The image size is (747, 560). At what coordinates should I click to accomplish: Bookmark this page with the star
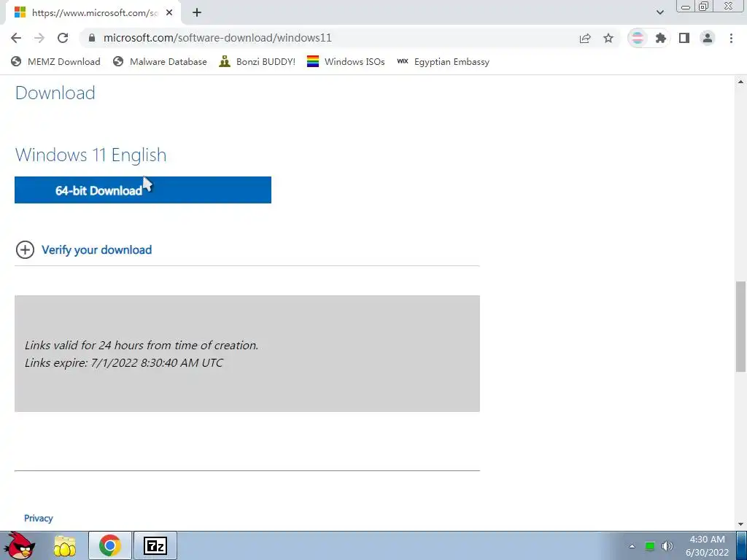[608, 38]
